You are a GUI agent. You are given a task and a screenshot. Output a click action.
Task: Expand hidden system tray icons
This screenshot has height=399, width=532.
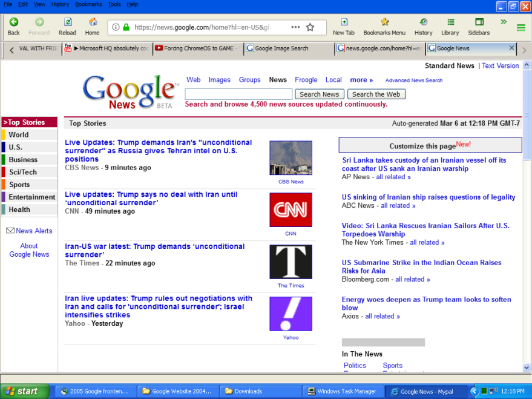[x=474, y=391]
